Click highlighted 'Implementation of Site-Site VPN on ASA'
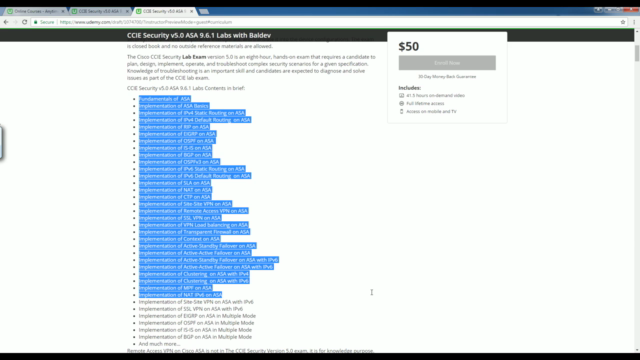The image size is (640, 360). (185, 204)
